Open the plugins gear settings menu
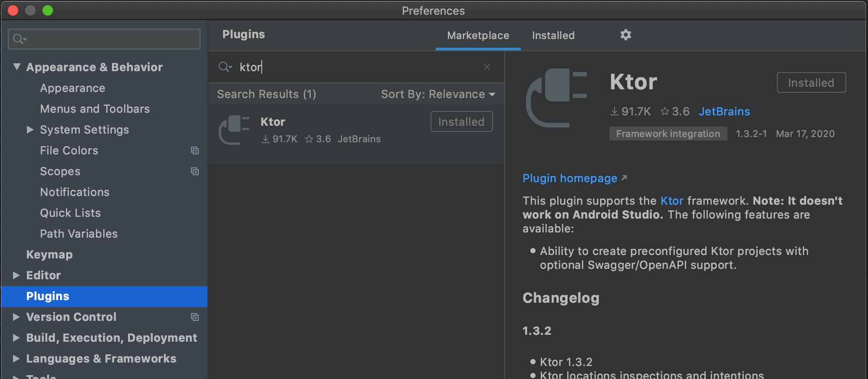The width and height of the screenshot is (868, 379). click(625, 35)
